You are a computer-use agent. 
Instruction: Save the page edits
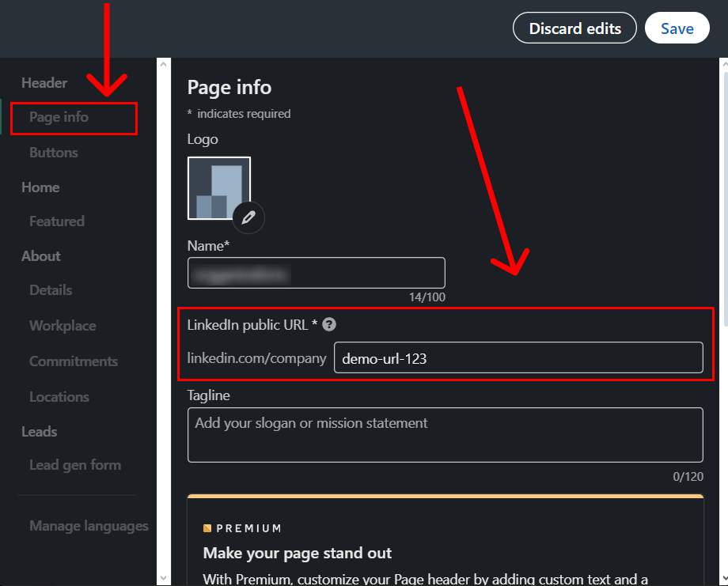[677, 28]
